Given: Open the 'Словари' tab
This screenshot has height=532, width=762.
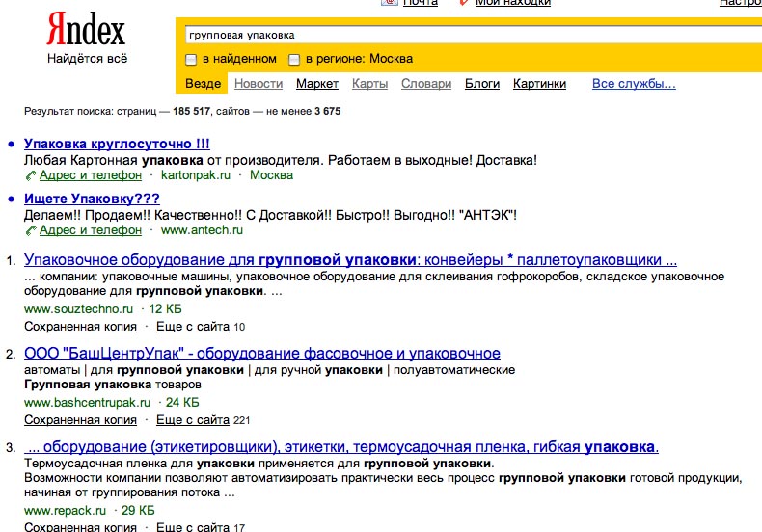Looking at the screenshot, I should (x=426, y=84).
